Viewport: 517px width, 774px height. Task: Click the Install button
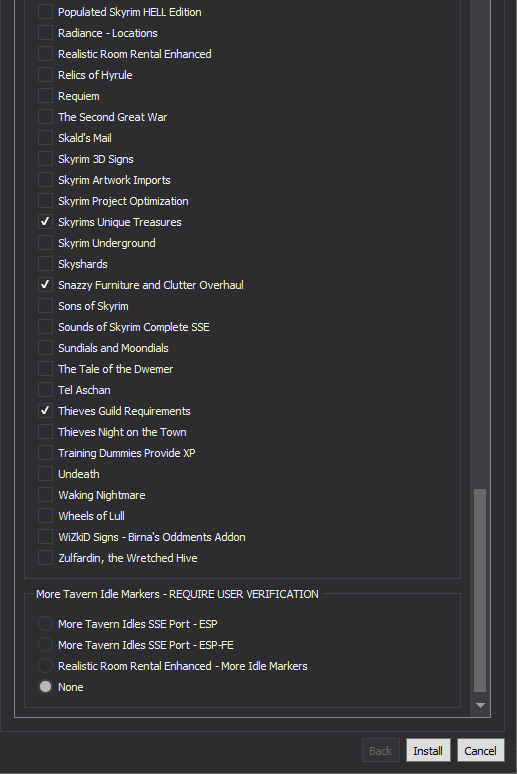click(x=428, y=750)
